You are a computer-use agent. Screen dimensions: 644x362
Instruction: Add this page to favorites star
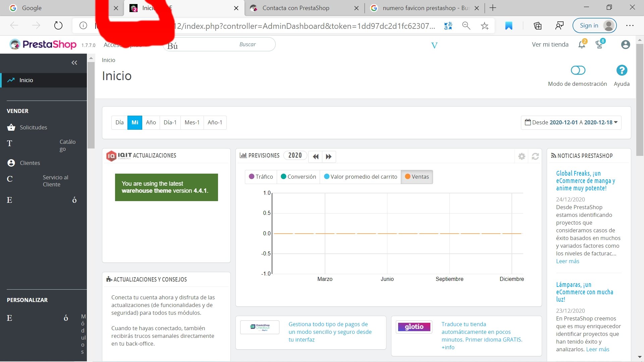(484, 25)
